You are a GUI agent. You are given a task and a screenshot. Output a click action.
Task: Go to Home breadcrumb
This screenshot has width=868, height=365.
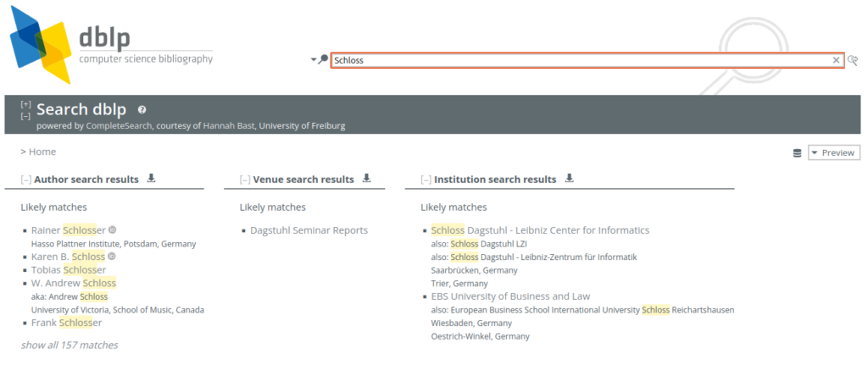[x=42, y=152]
